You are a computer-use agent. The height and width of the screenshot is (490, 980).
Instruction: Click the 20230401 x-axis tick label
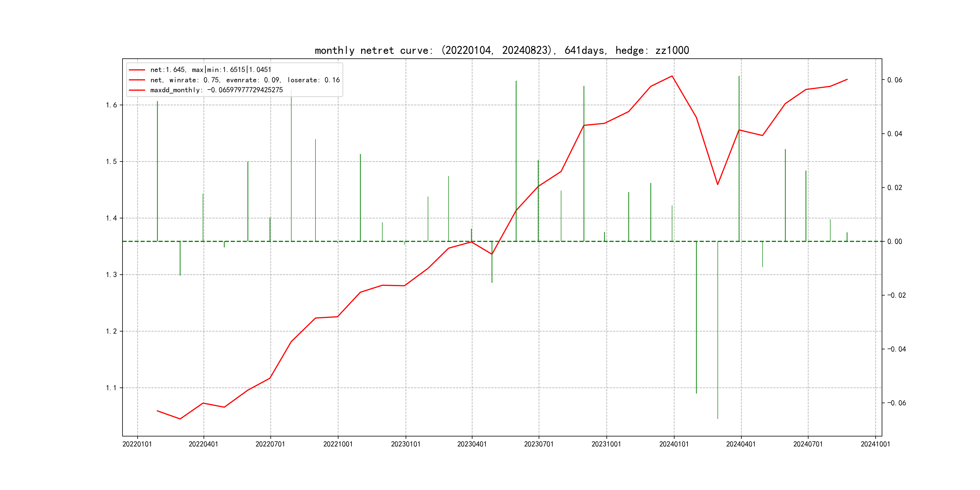(472, 444)
